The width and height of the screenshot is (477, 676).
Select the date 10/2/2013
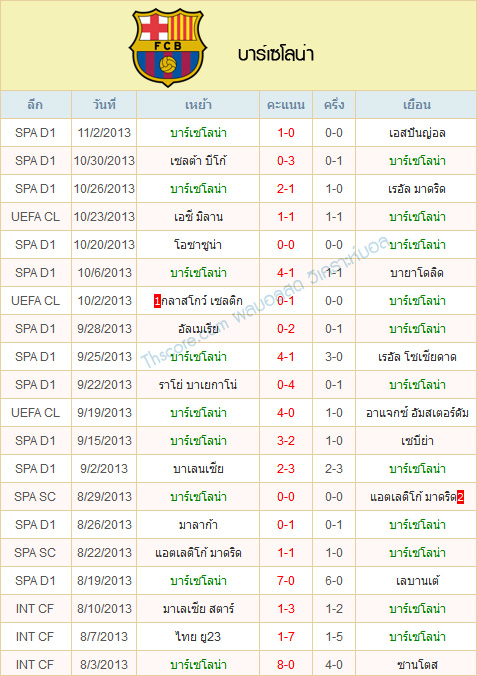tap(104, 301)
